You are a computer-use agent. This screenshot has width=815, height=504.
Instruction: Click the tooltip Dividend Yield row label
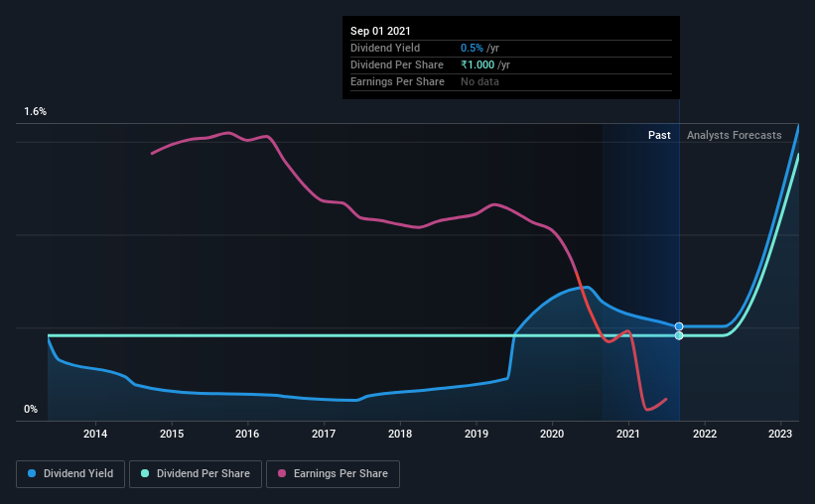[385, 48]
